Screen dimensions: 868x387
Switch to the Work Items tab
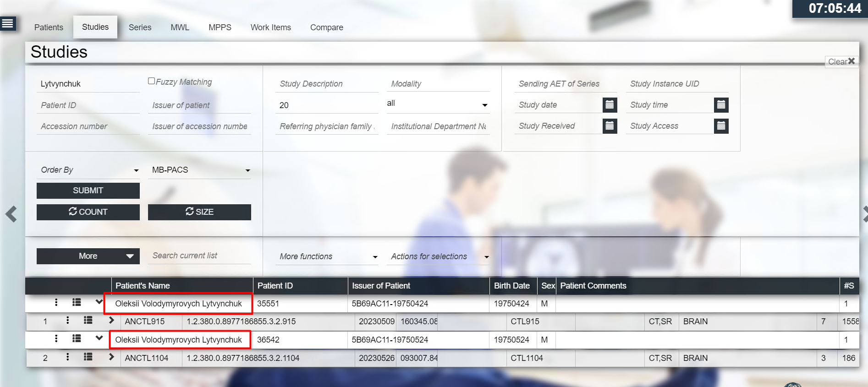point(270,27)
